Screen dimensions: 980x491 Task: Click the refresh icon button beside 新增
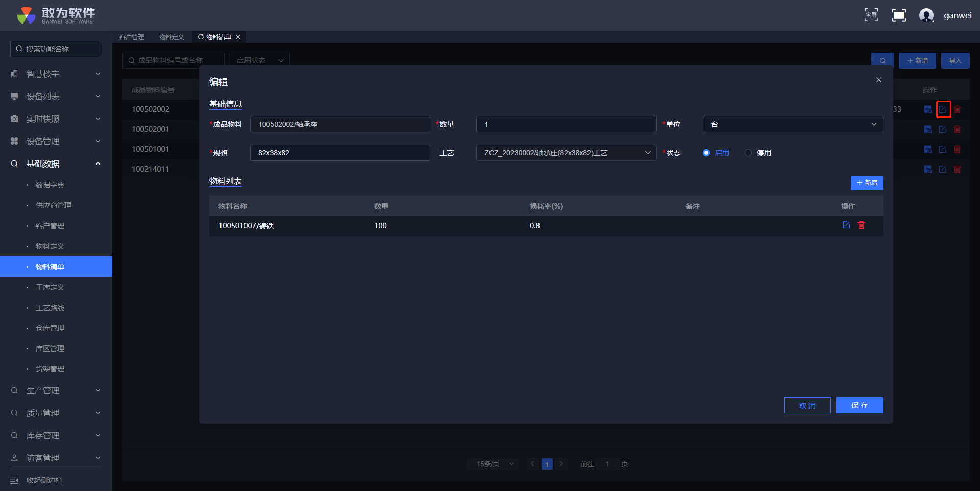pos(882,61)
